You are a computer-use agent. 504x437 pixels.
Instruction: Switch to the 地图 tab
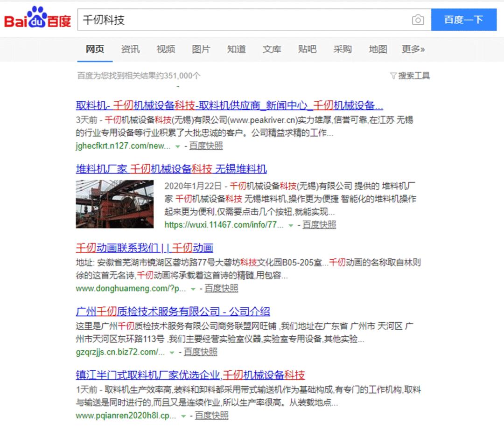tap(377, 49)
